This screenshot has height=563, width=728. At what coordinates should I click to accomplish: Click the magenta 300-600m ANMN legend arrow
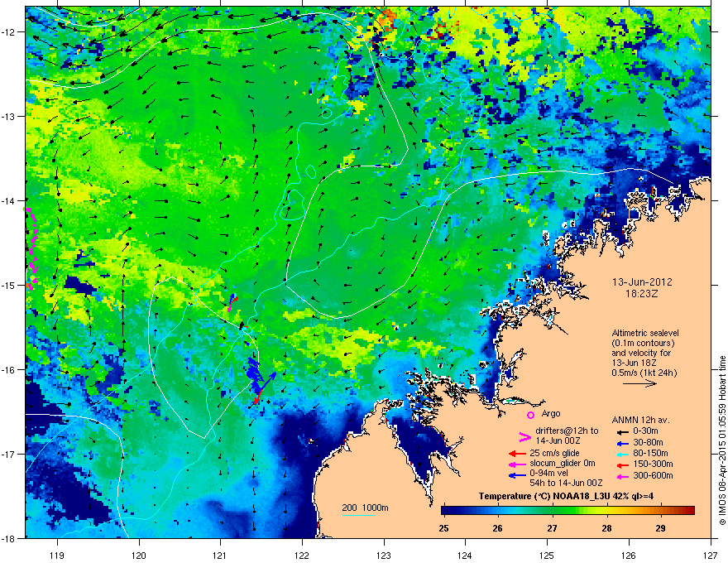(622, 476)
